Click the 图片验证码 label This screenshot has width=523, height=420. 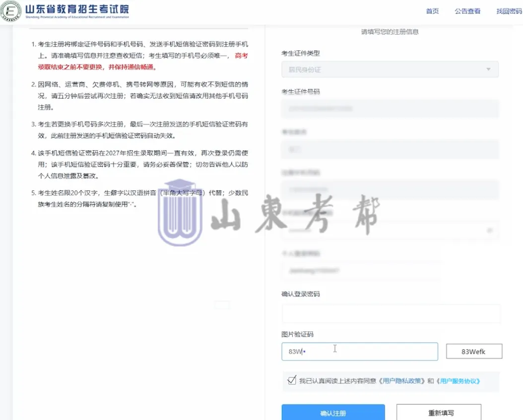[297, 334]
